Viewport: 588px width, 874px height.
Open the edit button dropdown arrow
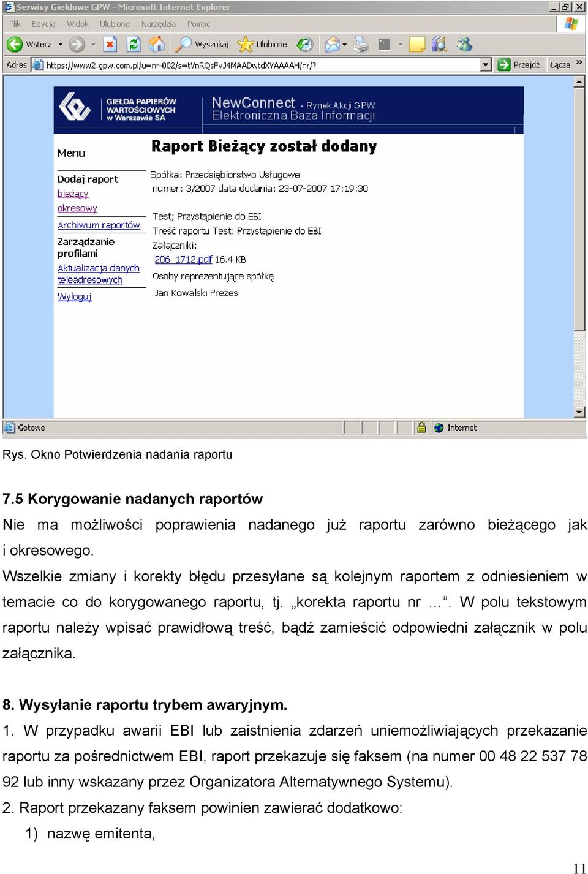[401, 44]
